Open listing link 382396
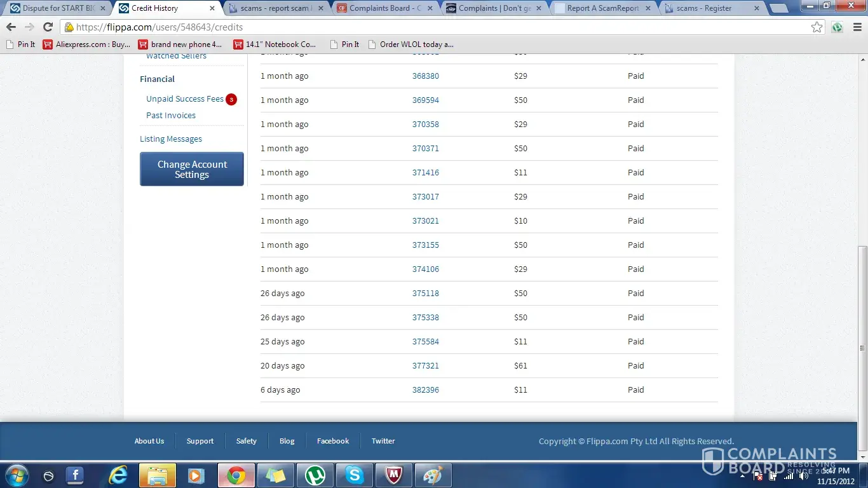The image size is (868, 488). [426, 390]
